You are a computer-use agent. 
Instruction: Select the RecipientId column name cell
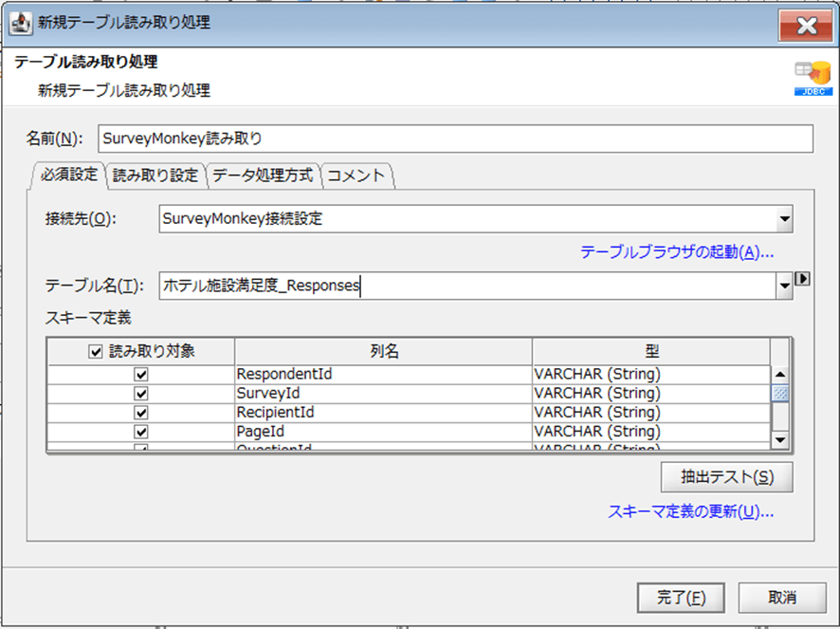384,413
